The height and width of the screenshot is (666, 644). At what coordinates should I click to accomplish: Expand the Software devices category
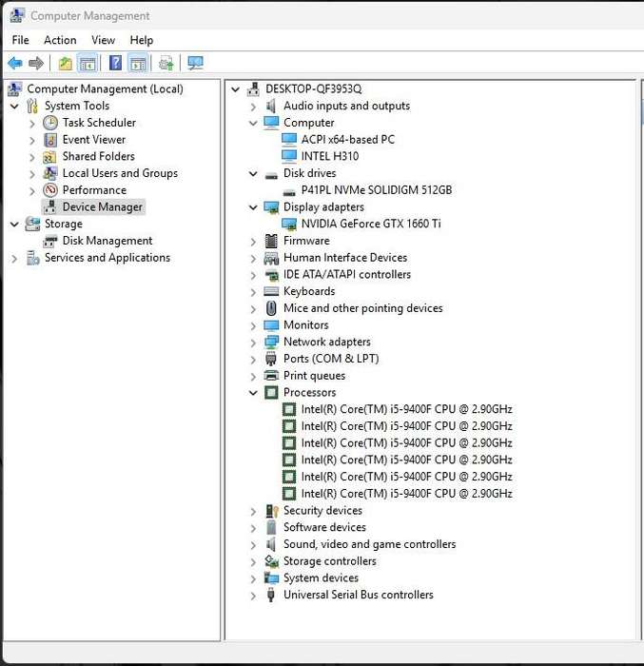pyautogui.click(x=253, y=528)
